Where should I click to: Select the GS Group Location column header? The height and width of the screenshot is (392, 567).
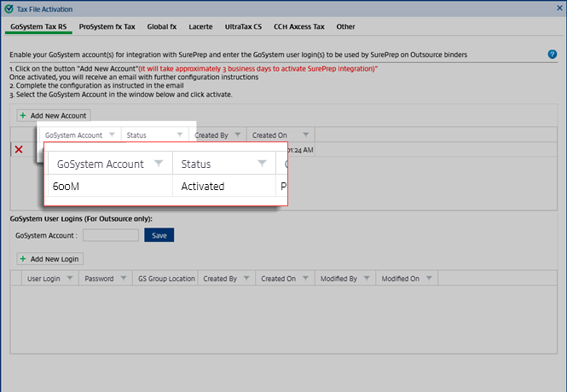[x=165, y=279]
